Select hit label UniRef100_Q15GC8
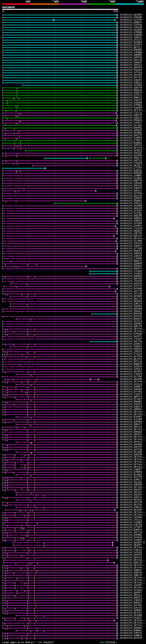 131,151
